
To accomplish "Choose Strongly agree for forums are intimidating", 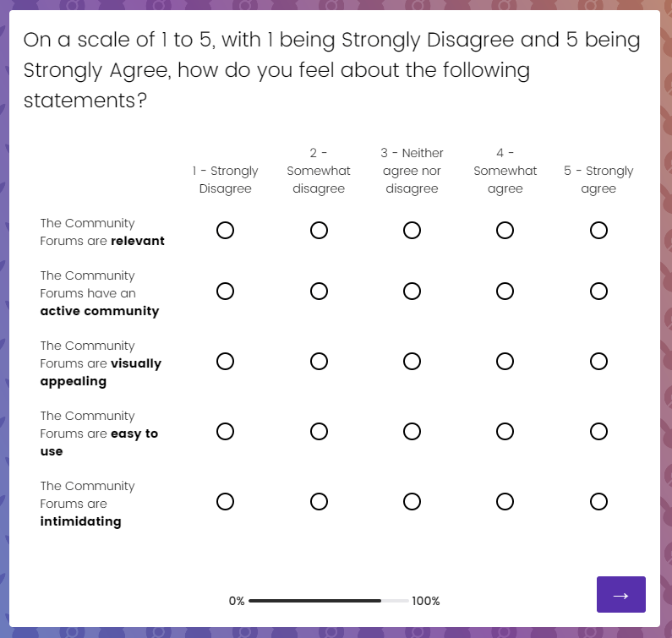I will click(x=598, y=502).
